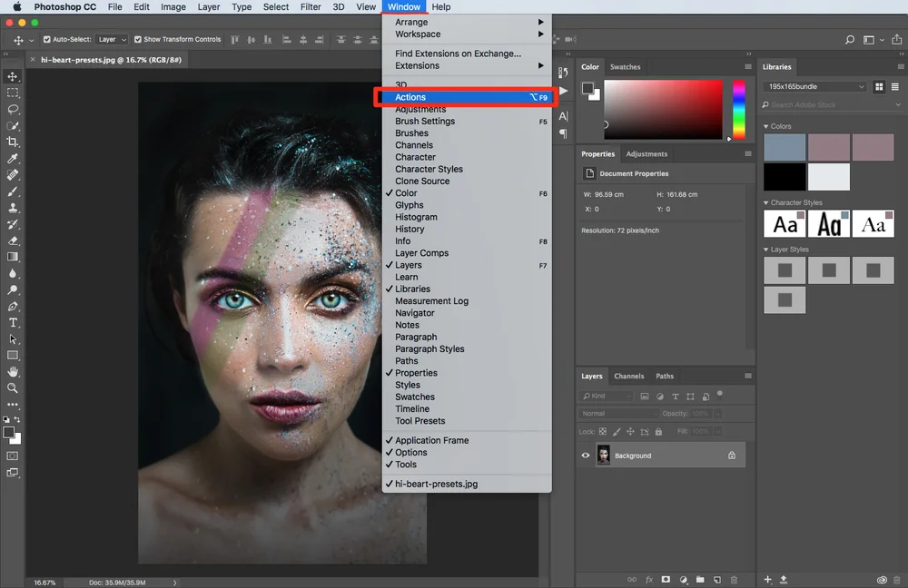The width and height of the screenshot is (908, 588).
Task: Open the Auto-Select Layer dropdown
Action: click(x=112, y=39)
